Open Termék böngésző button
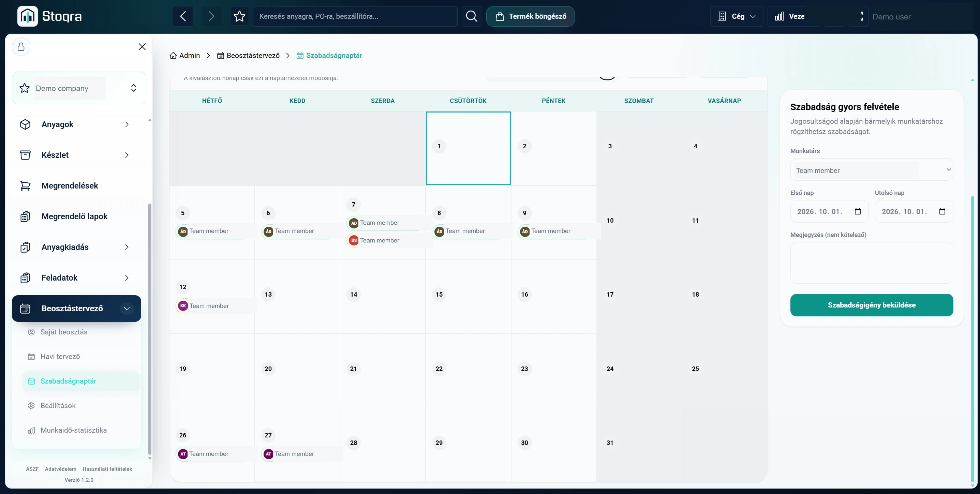The height and width of the screenshot is (494, 980). click(x=530, y=16)
